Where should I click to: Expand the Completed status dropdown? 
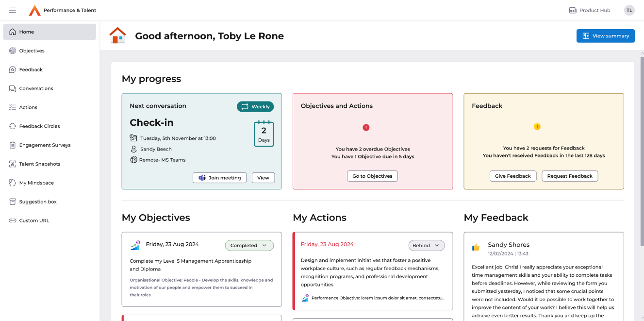point(249,246)
